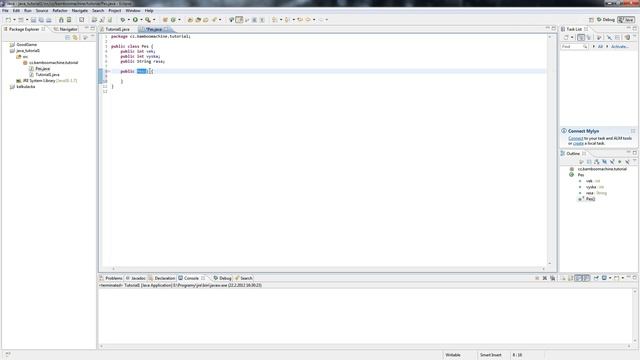Viewport: 640px width, 360px height.
Task: Click the Connect Mylyn info icon
Action: pos(564,131)
